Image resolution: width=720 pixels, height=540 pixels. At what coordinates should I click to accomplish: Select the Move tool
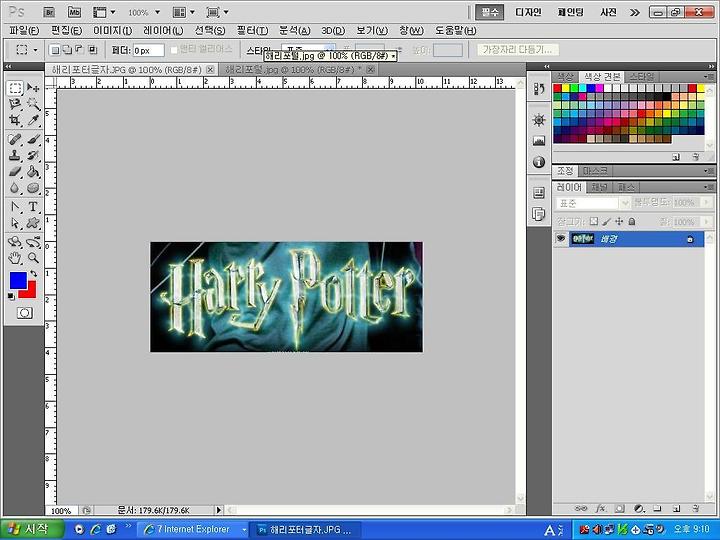33,88
